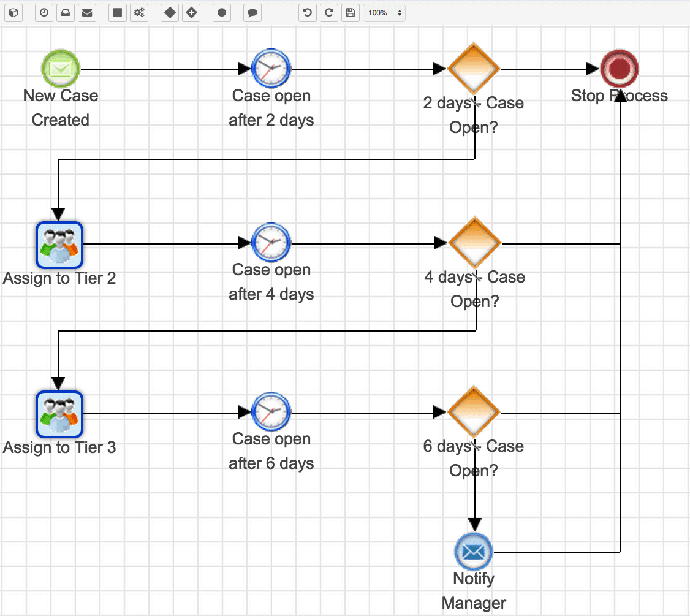Select the gears action tool
Image resolution: width=690 pixels, height=616 pixels.
[x=139, y=13]
